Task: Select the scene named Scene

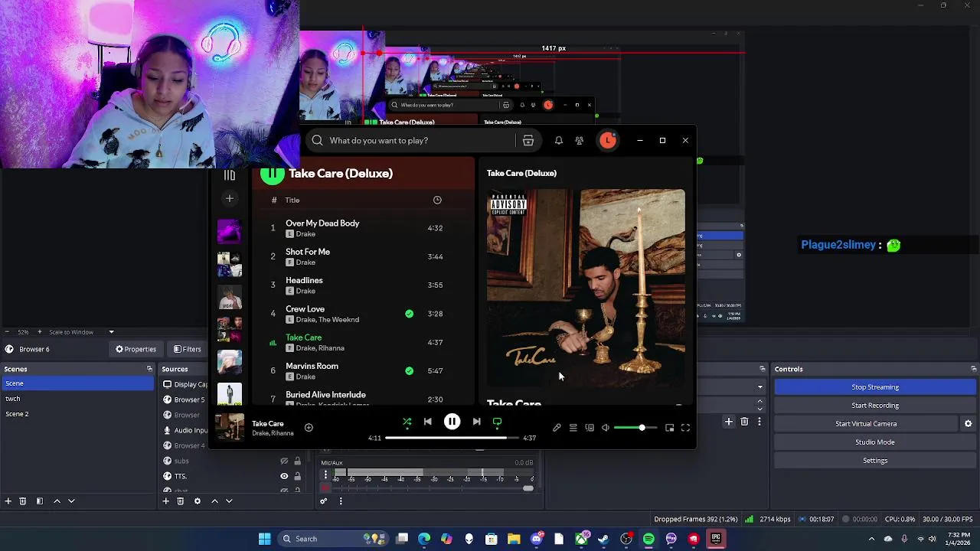Action: tap(77, 383)
